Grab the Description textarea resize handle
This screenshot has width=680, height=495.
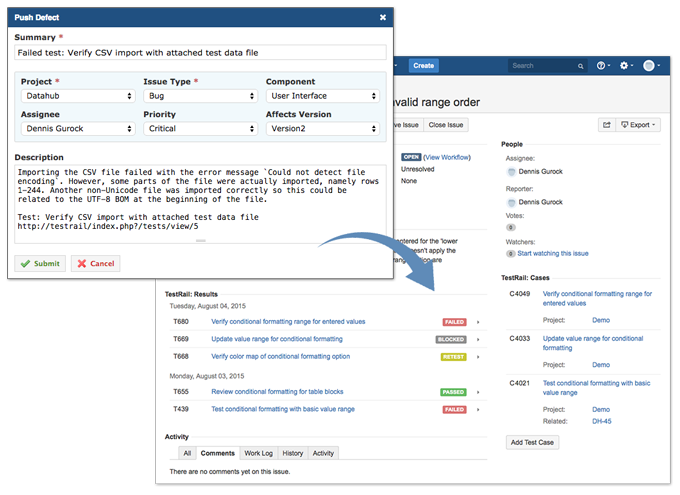200,240
